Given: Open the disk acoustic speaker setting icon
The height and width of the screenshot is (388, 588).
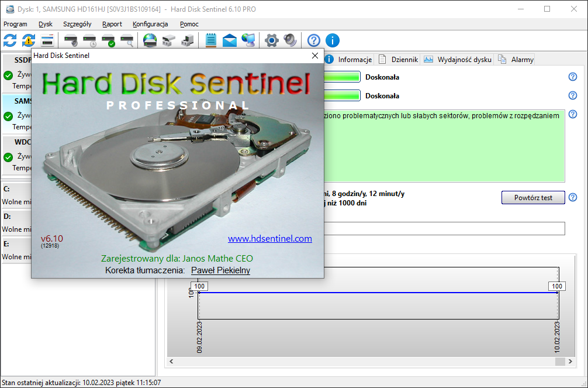Looking at the screenshot, I should point(71,40).
